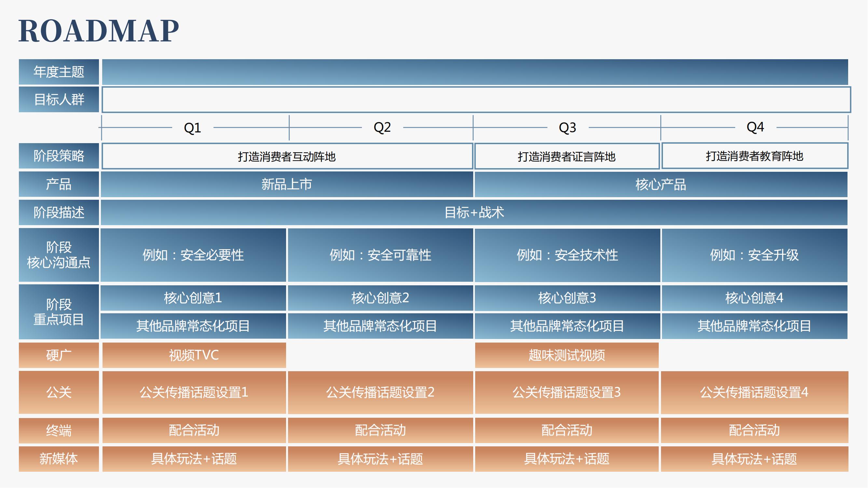The height and width of the screenshot is (488, 868).
Task: Select the 阶段策略 row label
Action: [59, 156]
